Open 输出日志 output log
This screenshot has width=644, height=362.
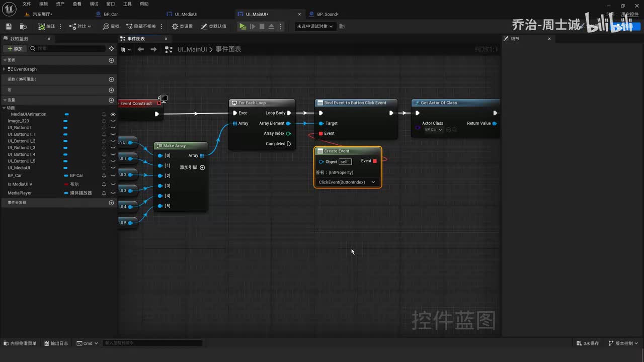coord(56,343)
